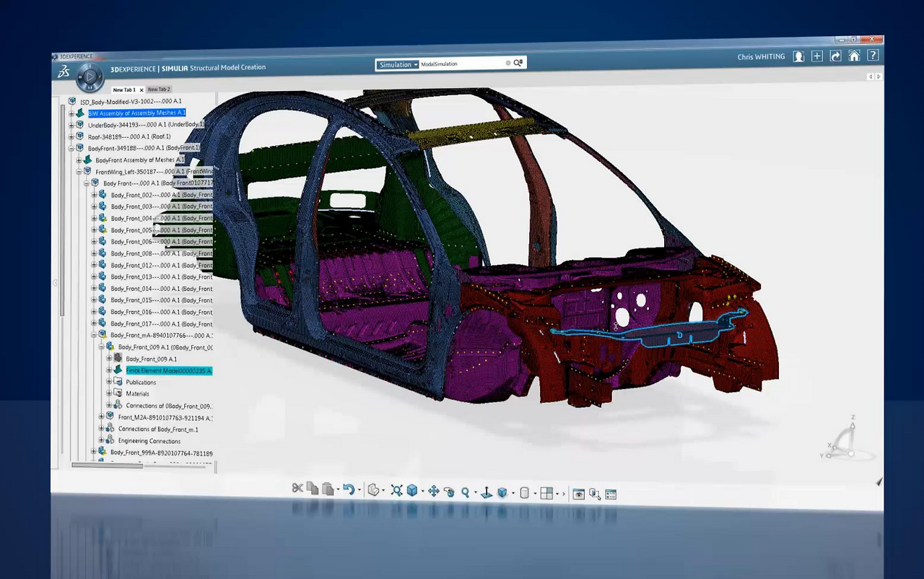Click the search magnifier icon
Viewport: 924px width, 579px height.
pos(518,64)
